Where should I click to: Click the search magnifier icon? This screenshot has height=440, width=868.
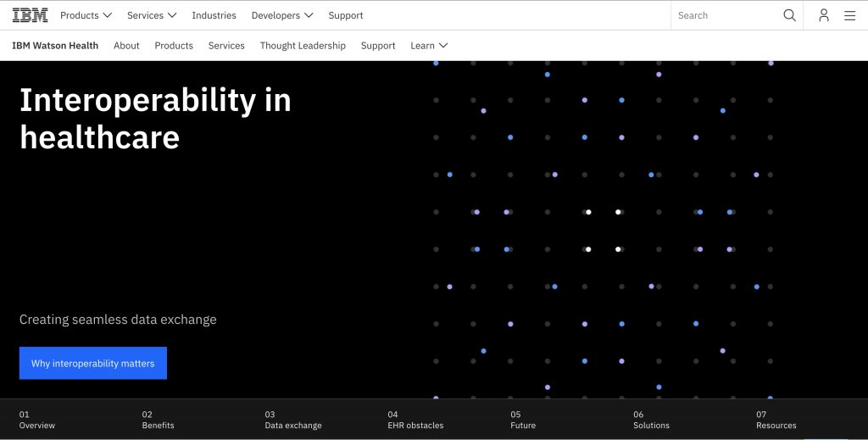pos(789,15)
